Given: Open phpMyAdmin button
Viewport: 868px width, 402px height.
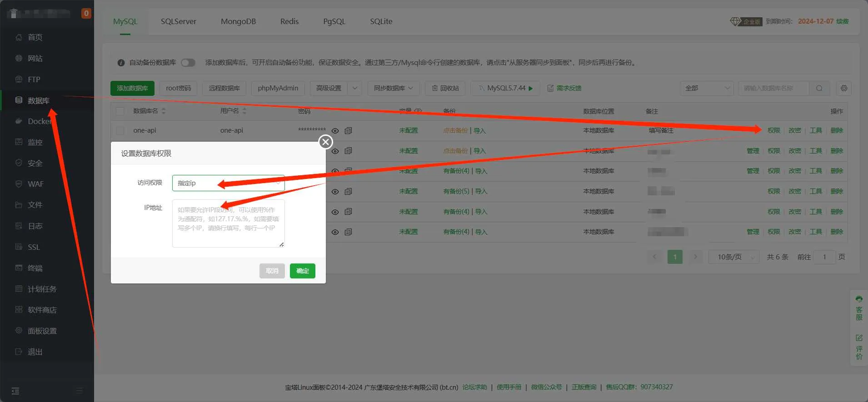Looking at the screenshot, I should pyautogui.click(x=278, y=88).
